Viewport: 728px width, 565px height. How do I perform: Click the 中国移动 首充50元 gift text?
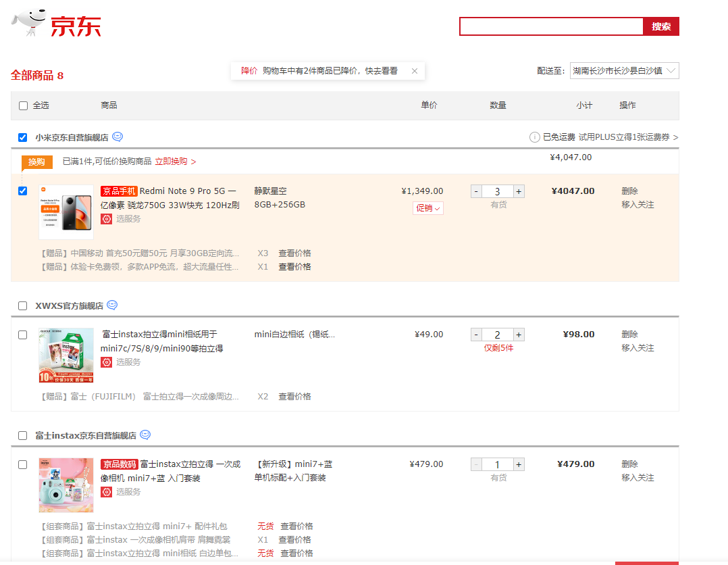click(140, 253)
